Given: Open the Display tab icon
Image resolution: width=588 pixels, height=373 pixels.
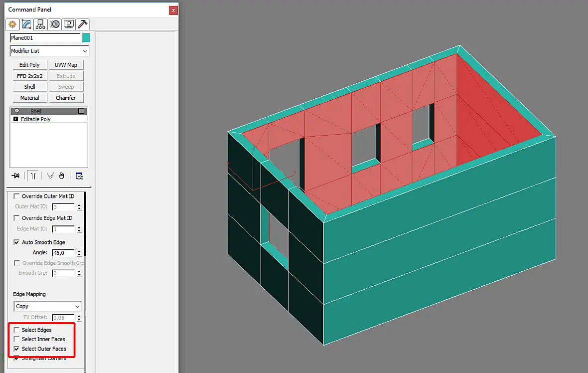Looking at the screenshot, I should click(x=69, y=24).
